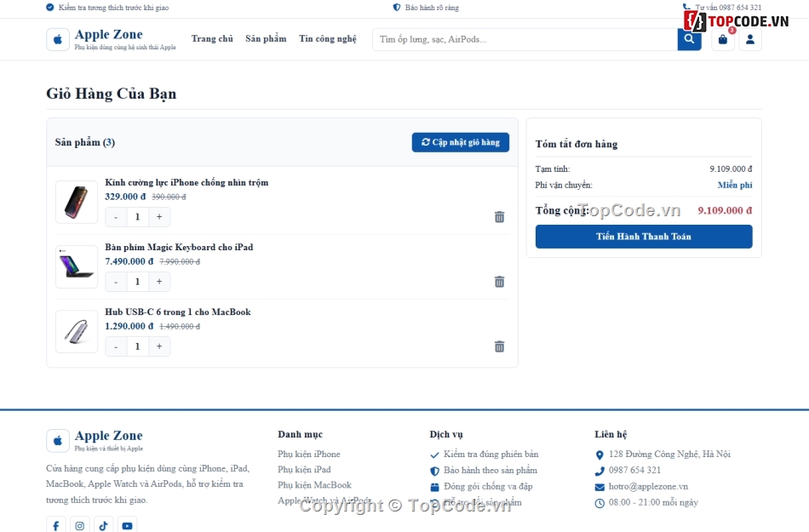Click footer phone number 0987 654 321
The height and width of the screenshot is (532, 809).
(x=634, y=470)
